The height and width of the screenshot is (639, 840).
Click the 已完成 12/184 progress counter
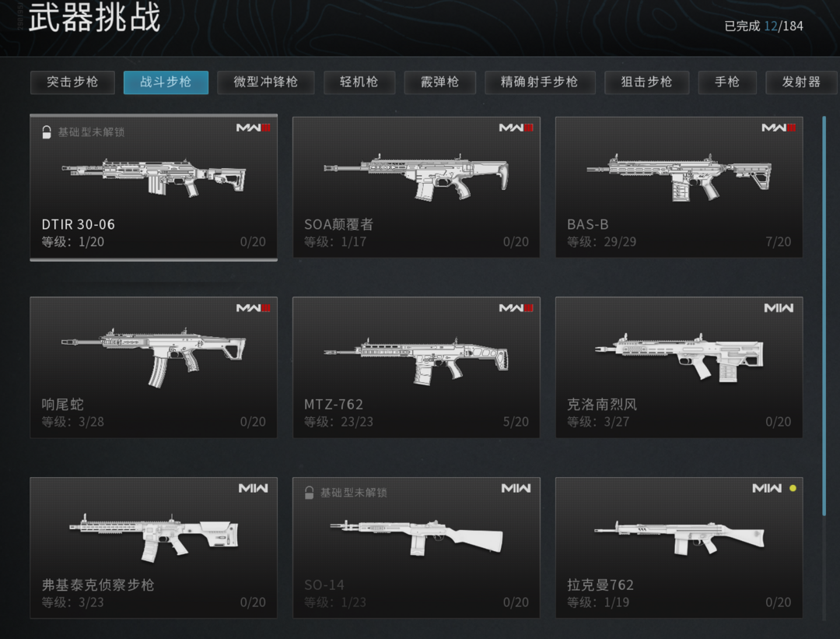[764, 26]
